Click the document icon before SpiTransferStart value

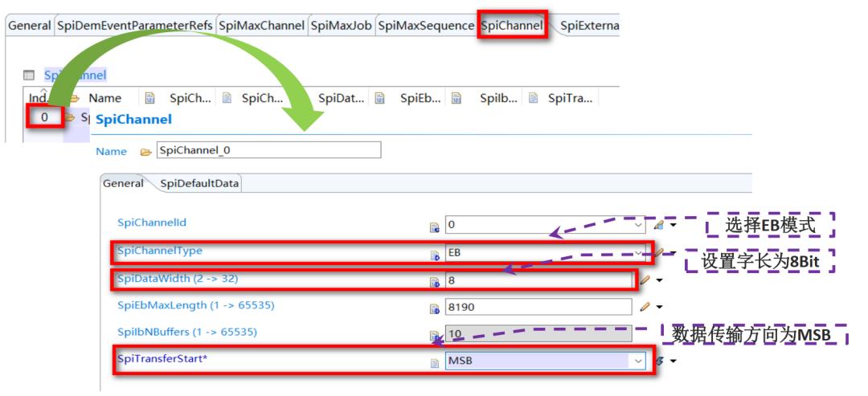pyautogui.click(x=435, y=363)
